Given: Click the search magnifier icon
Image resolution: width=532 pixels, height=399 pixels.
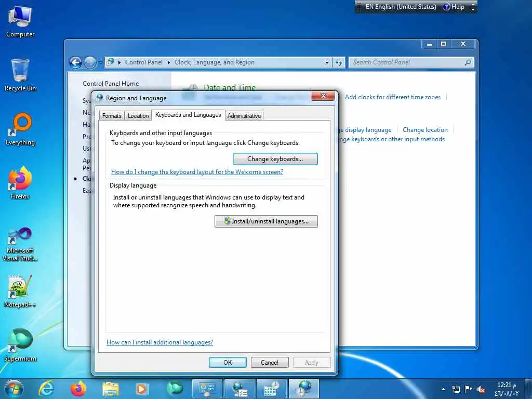Looking at the screenshot, I should pyautogui.click(x=468, y=62).
